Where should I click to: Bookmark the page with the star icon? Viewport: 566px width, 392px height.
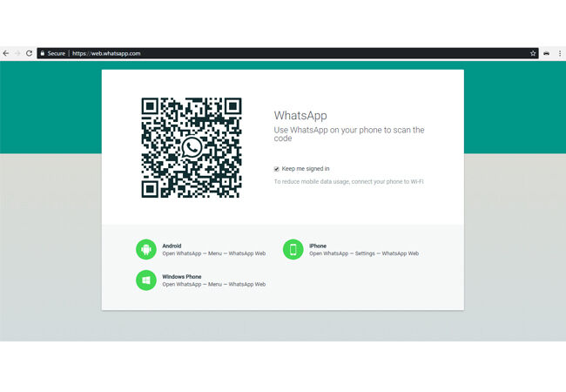533,53
